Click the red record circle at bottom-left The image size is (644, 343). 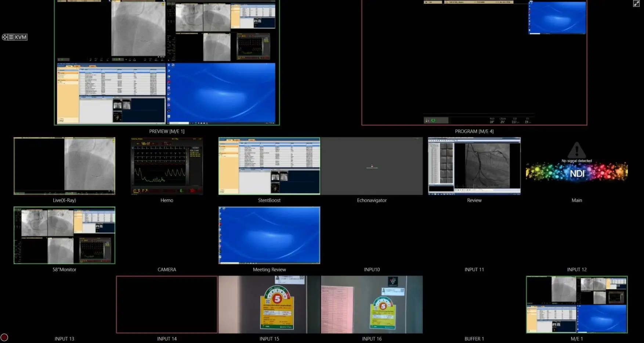pyautogui.click(x=4, y=337)
